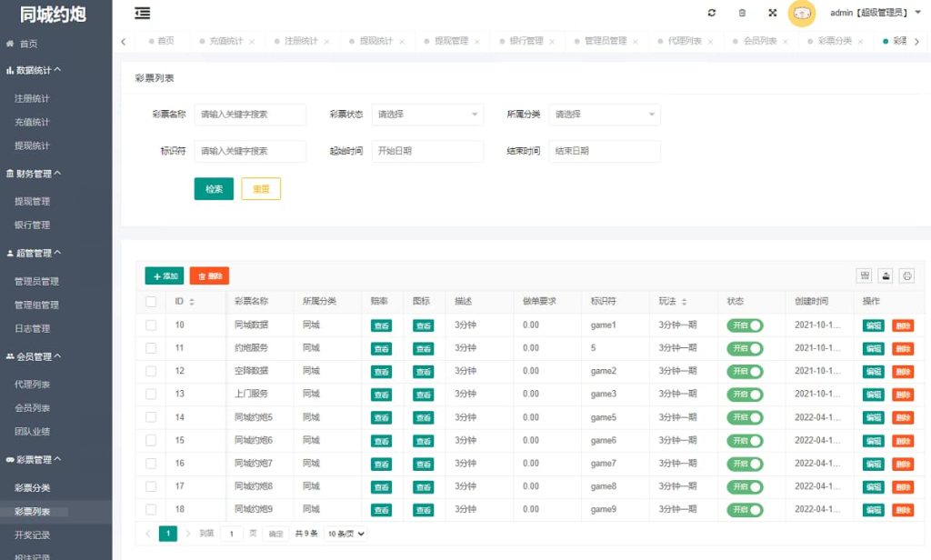Collapse the sidebar with the hamburger icon

(x=142, y=14)
